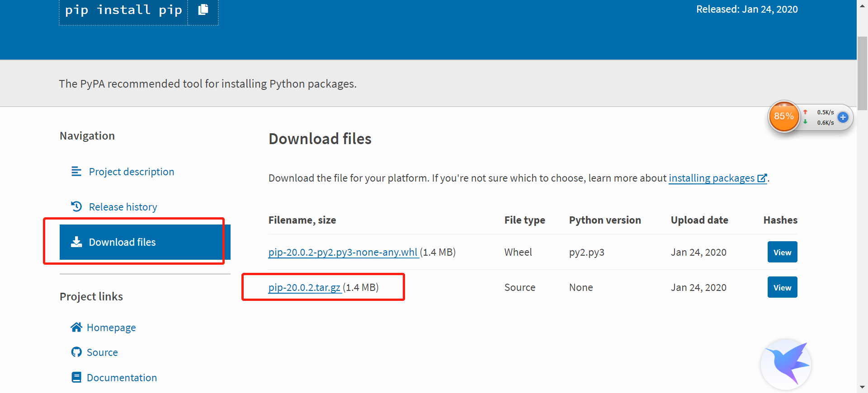The width and height of the screenshot is (868, 393).
Task: Open the installing packages link
Action: 712,178
